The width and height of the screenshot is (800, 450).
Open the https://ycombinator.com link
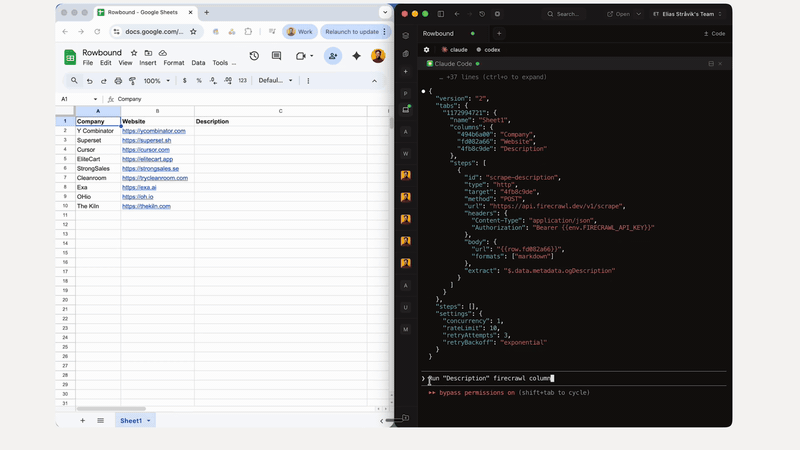pos(154,131)
